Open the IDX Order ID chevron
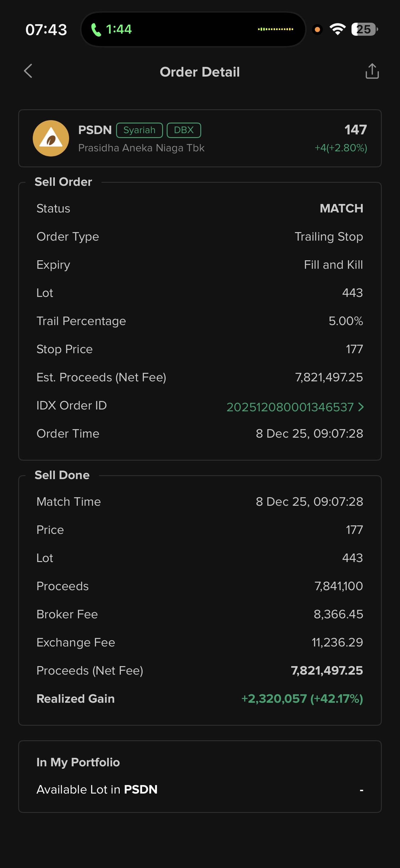Screen dimensions: 400x868 pyautogui.click(x=361, y=407)
